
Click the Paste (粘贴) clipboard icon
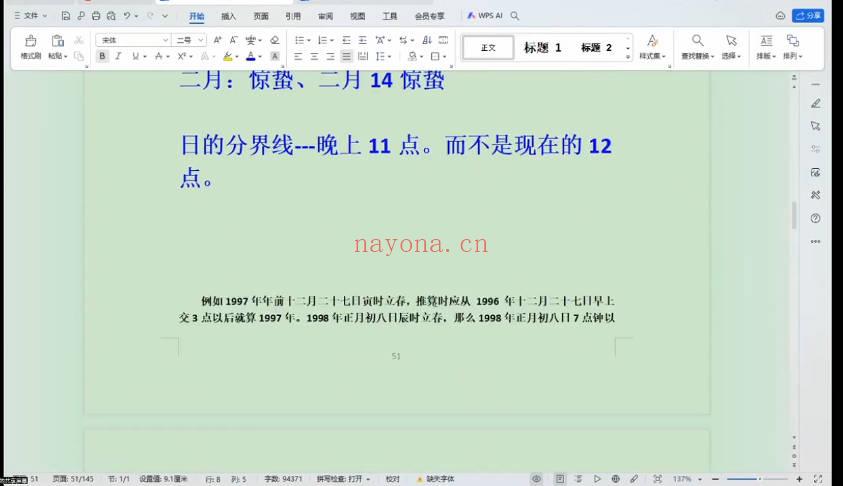(x=58, y=41)
